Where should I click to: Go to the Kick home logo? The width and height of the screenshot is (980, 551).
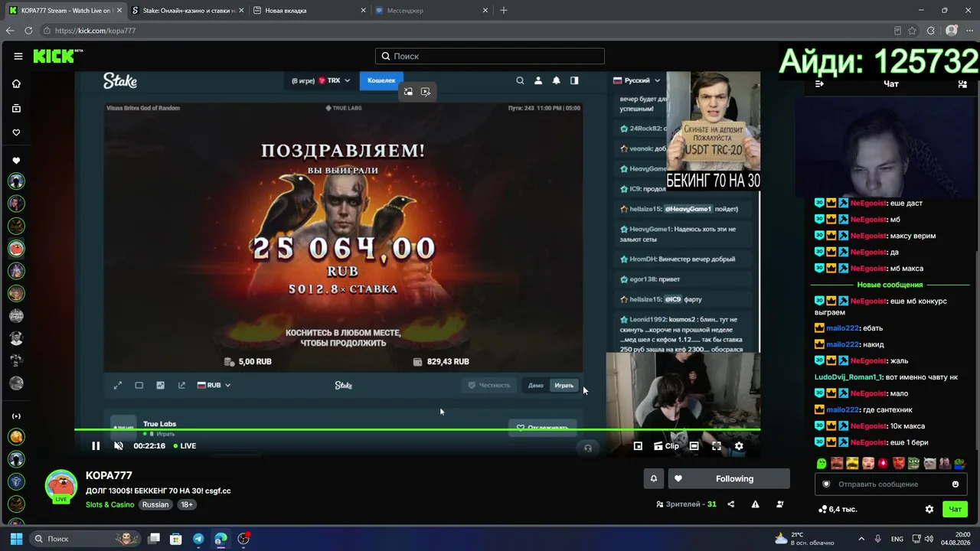click(x=57, y=56)
